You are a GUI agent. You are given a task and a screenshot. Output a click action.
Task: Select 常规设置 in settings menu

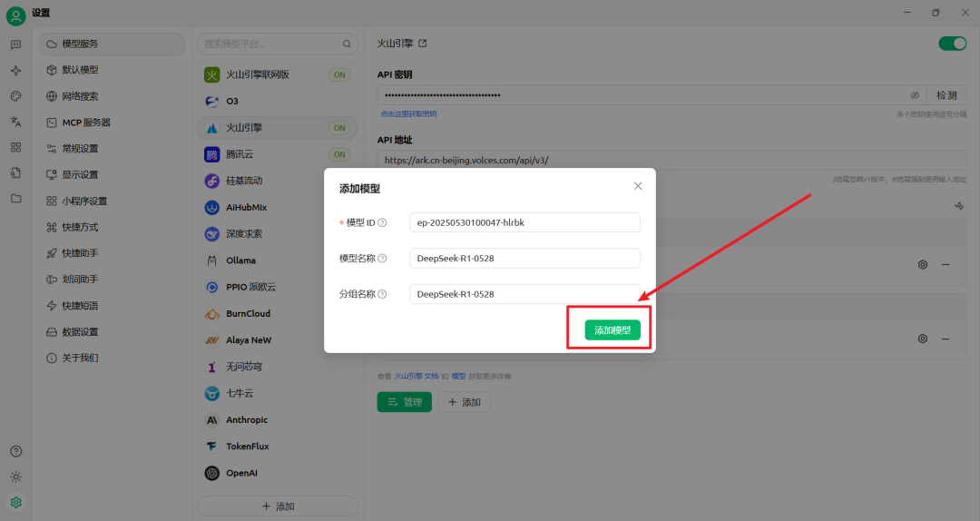(112, 148)
